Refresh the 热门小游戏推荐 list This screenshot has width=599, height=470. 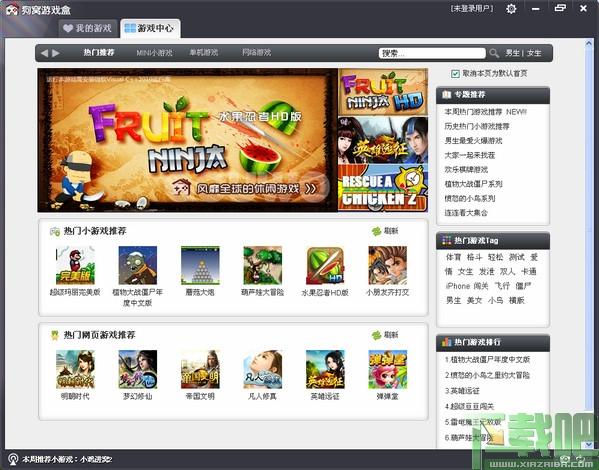385,231
